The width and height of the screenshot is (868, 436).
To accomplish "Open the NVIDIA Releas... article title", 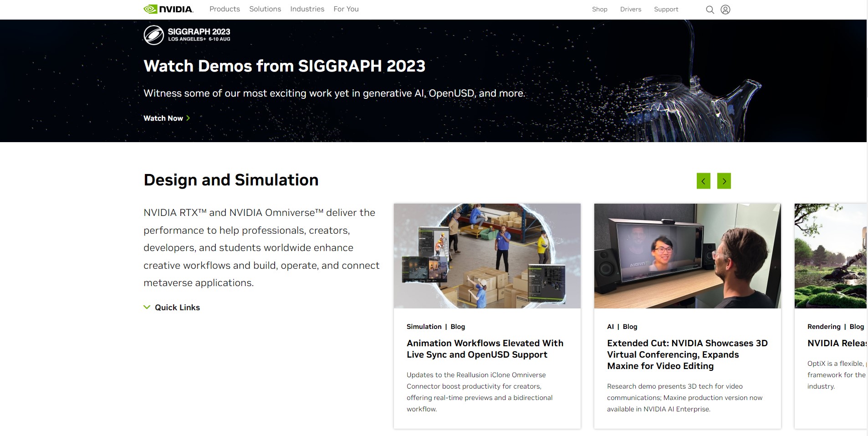I will pyautogui.click(x=837, y=344).
